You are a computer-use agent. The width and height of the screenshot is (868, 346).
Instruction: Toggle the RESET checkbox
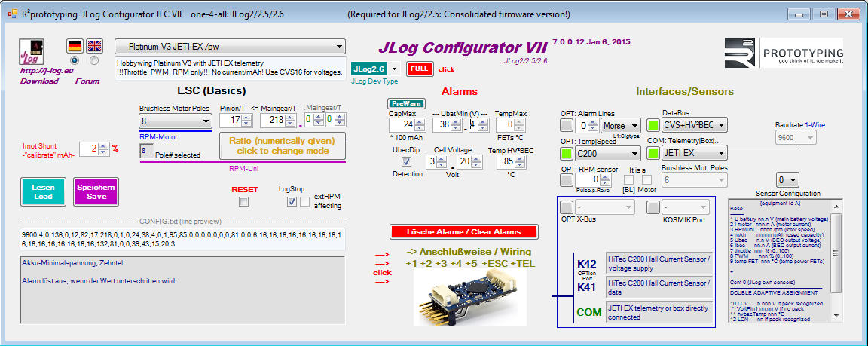tap(243, 202)
